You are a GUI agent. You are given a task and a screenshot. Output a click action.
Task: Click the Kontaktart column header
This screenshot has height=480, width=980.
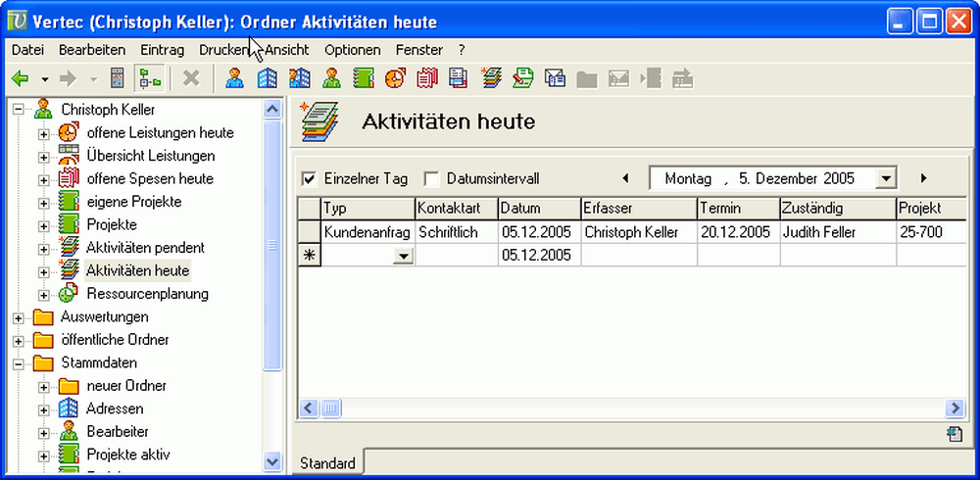coord(457,208)
